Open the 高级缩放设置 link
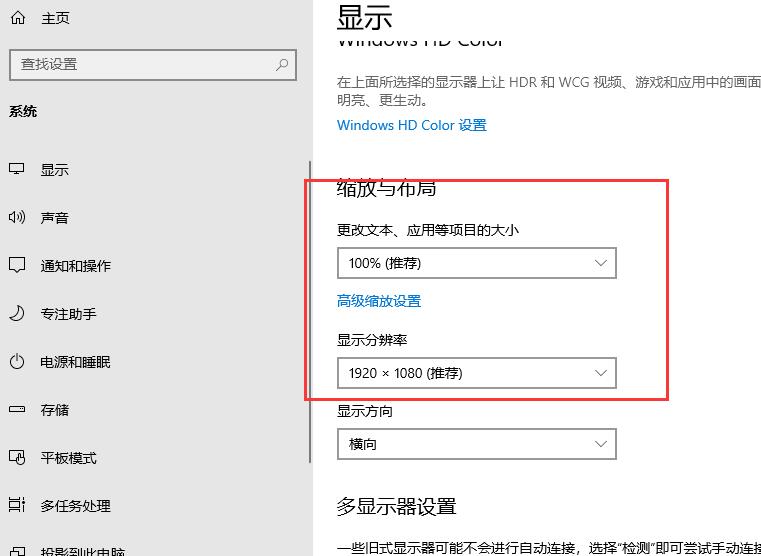 (379, 301)
